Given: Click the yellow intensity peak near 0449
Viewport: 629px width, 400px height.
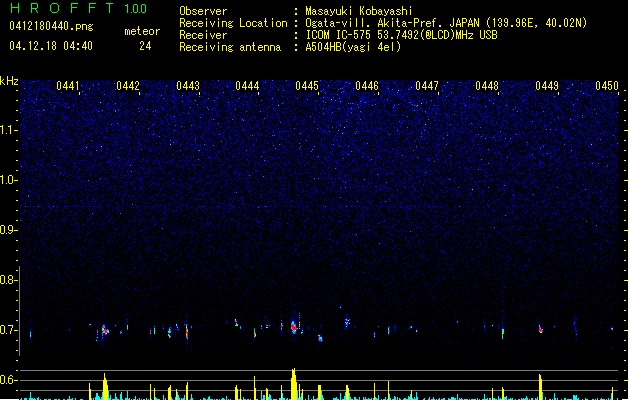Looking at the screenshot, I should (x=540, y=387).
